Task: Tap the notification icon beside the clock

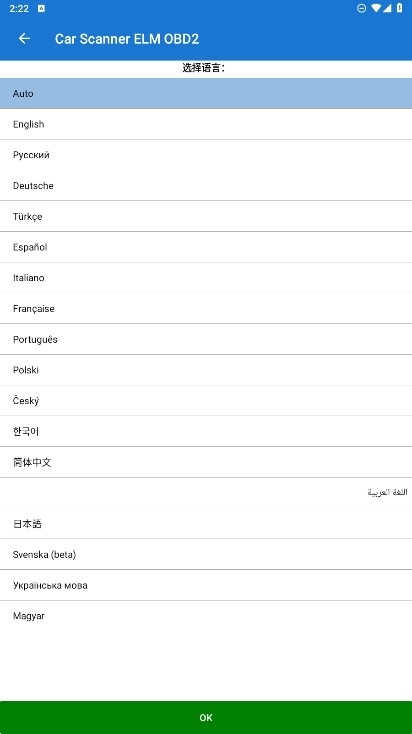Action: point(41,8)
